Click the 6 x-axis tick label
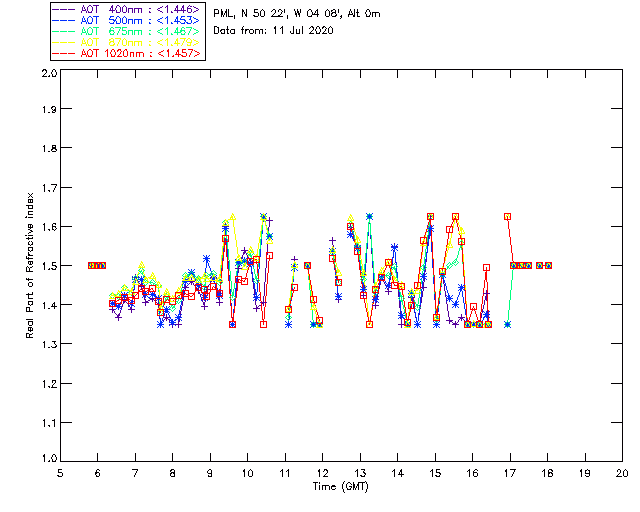This screenshot has height=512, width=640. pyautogui.click(x=98, y=473)
